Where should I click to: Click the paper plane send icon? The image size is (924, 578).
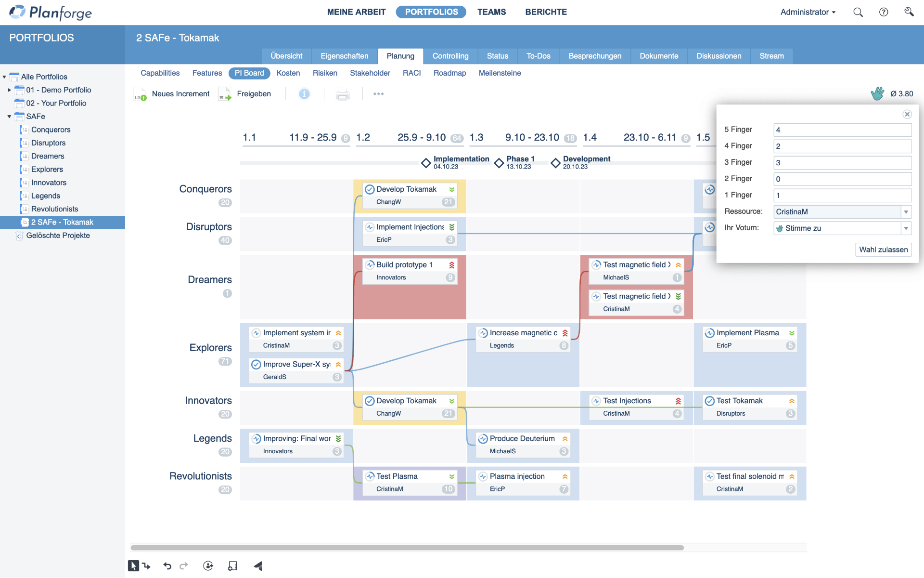pos(258,566)
